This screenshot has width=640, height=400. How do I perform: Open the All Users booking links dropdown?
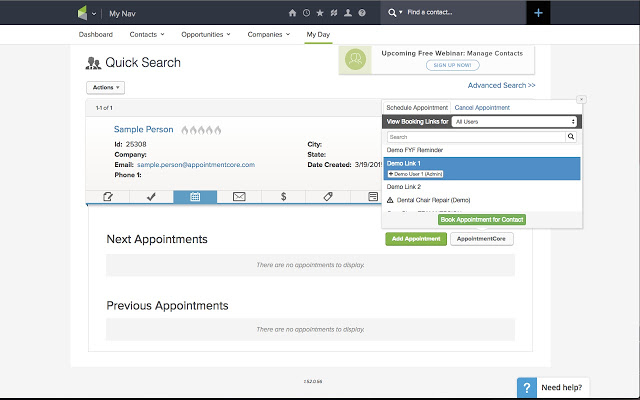tap(514, 122)
